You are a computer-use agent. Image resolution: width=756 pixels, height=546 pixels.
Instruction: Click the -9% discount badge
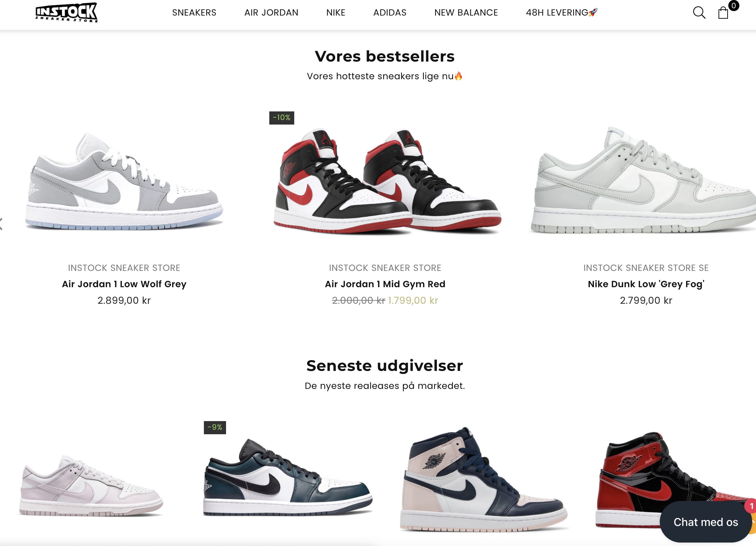[215, 428]
